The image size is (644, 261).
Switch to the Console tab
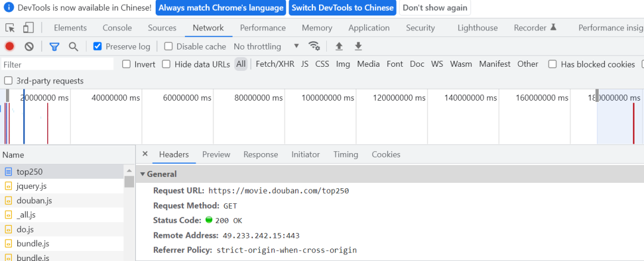[117, 28]
